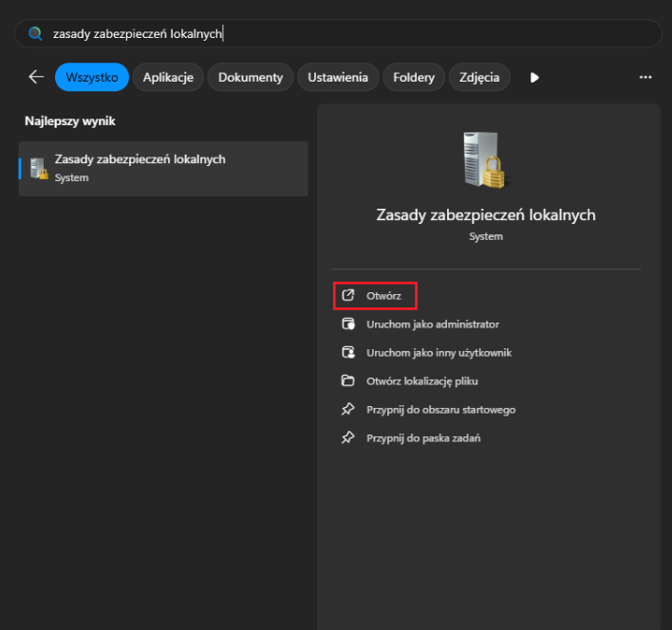Click the shield icon for Uruchom jako administrator
Image resolution: width=672 pixels, height=630 pixels.
tap(347, 324)
